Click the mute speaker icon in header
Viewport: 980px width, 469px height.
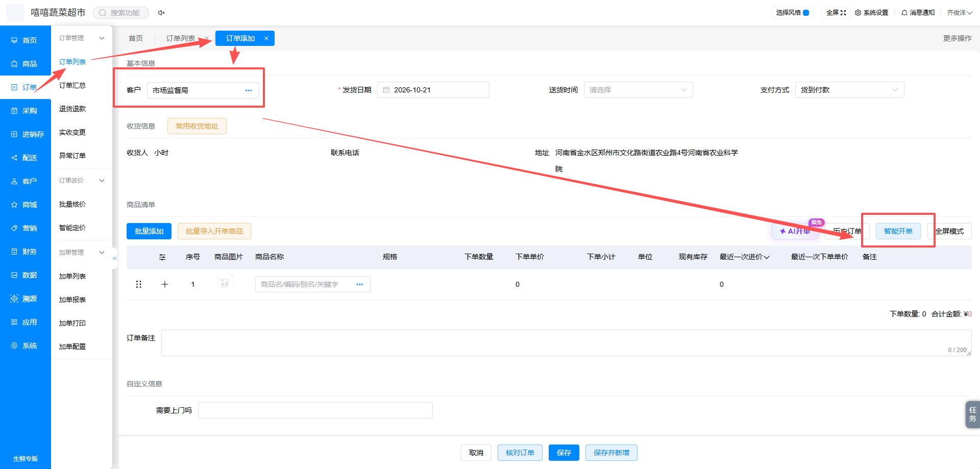click(x=161, y=13)
